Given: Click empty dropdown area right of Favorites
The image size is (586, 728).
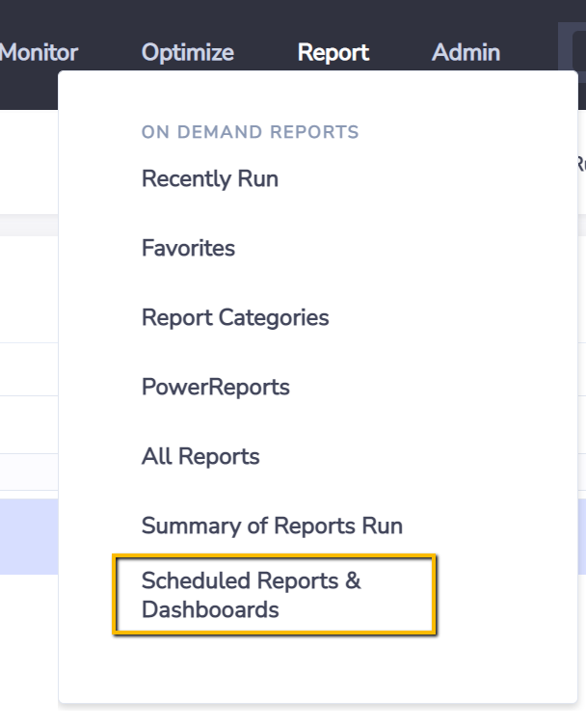Looking at the screenshot, I should [x=406, y=248].
